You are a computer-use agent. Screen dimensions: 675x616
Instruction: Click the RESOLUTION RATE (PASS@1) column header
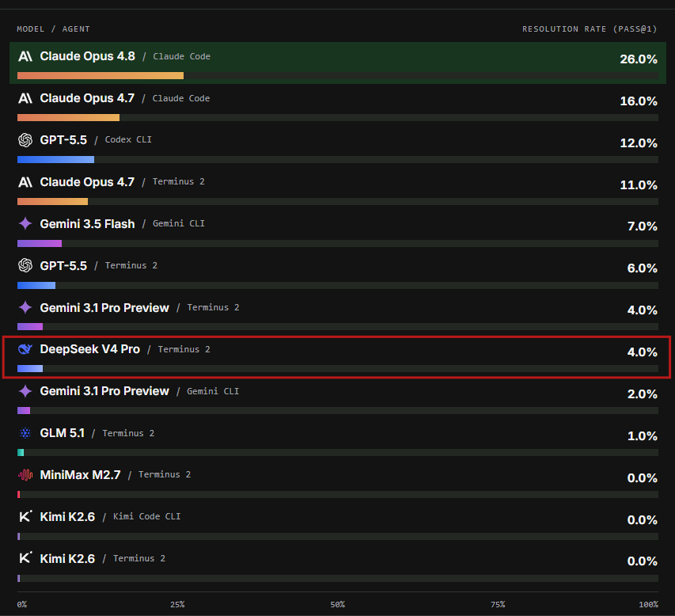(x=590, y=29)
